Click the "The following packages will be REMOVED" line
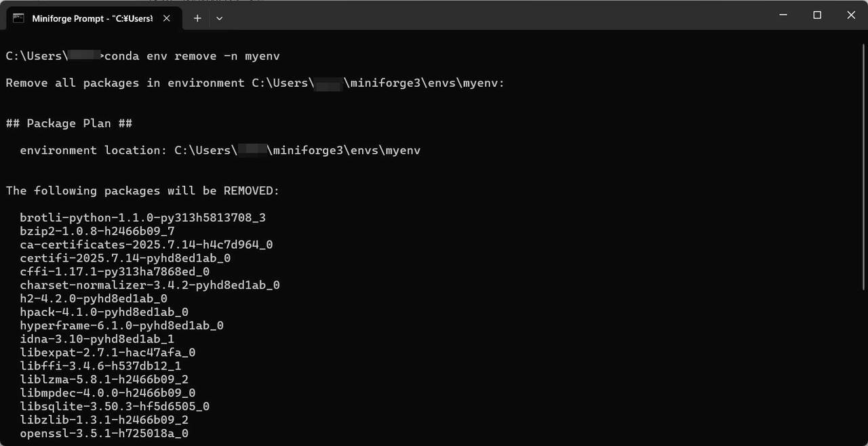 [x=142, y=191]
